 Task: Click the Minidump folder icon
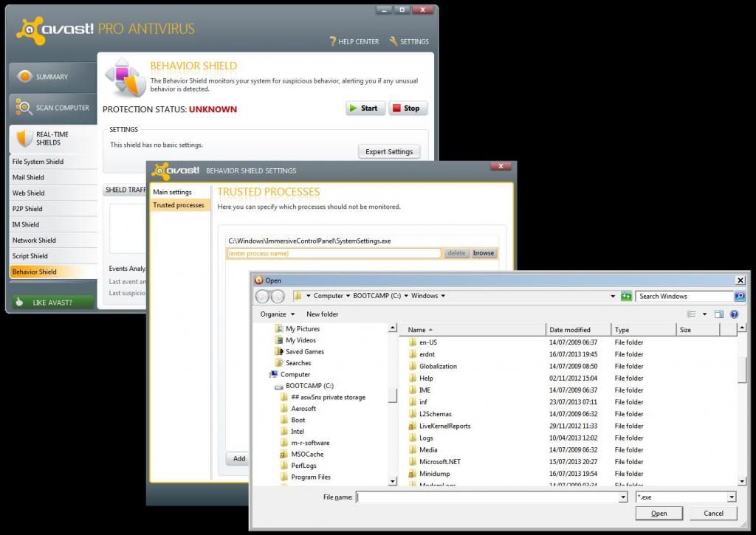(x=412, y=474)
